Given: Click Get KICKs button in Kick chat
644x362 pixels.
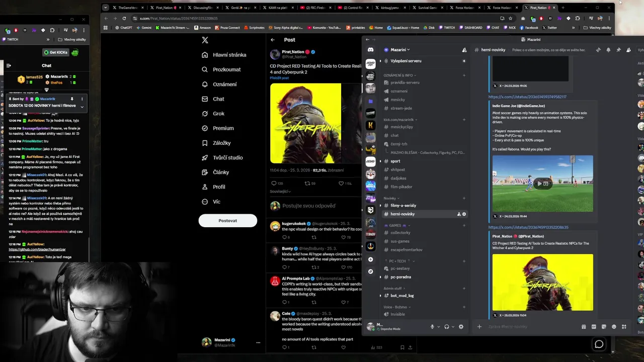Looking at the screenshot, I should [55, 52].
